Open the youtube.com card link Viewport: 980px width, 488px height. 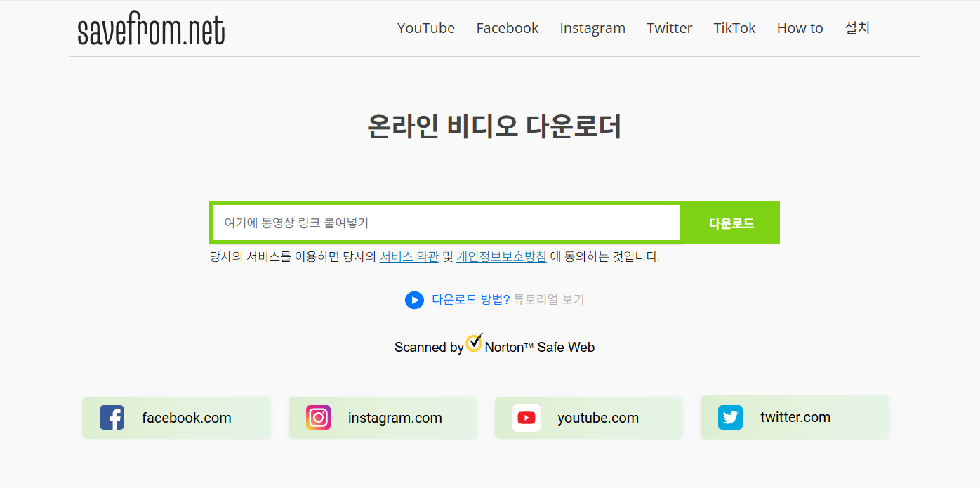click(589, 418)
